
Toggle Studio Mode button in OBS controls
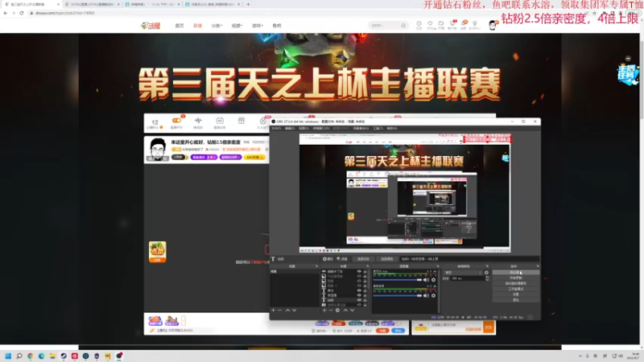(x=516, y=289)
